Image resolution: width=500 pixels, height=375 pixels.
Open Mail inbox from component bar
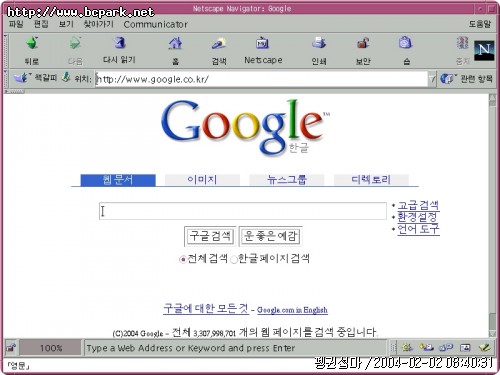[x=426, y=348]
